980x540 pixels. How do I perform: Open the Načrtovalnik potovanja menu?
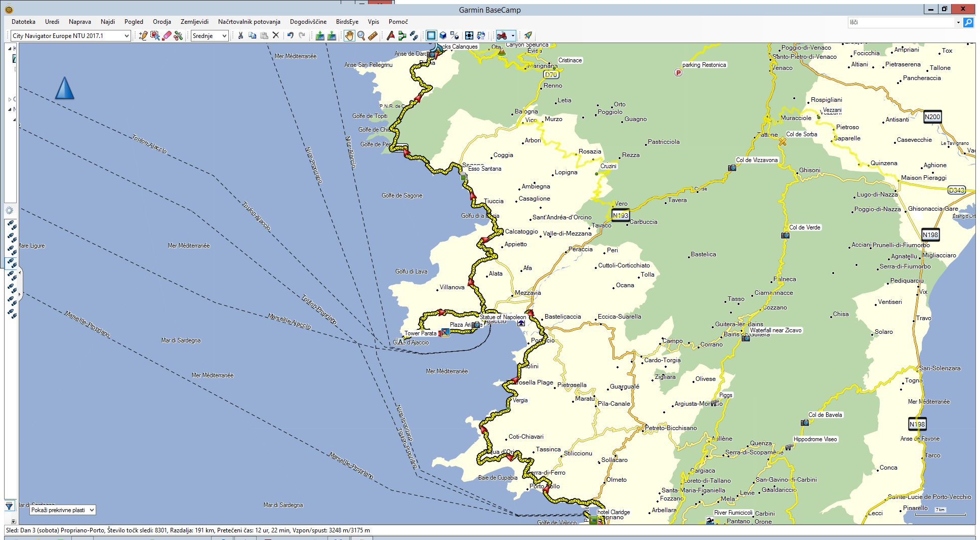249,22
